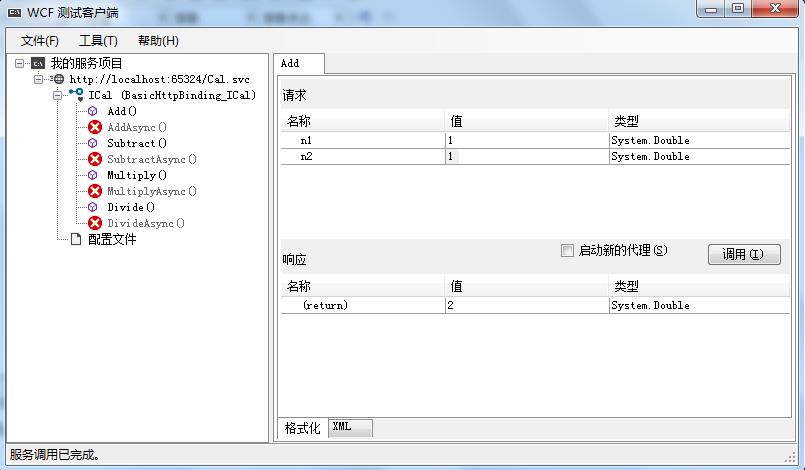The image size is (805, 470).
Task: Collapse the ICal BasicHttpBinding node
Action: click(x=58, y=95)
